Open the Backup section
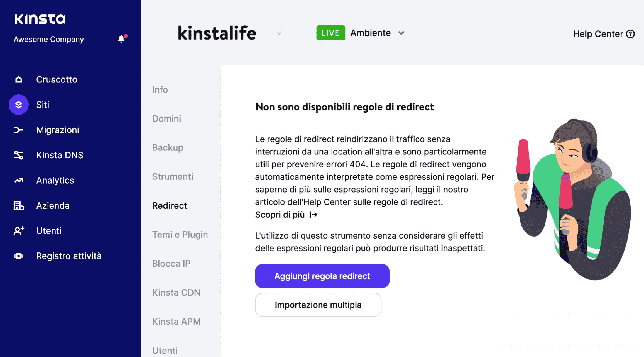 (x=168, y=147)
